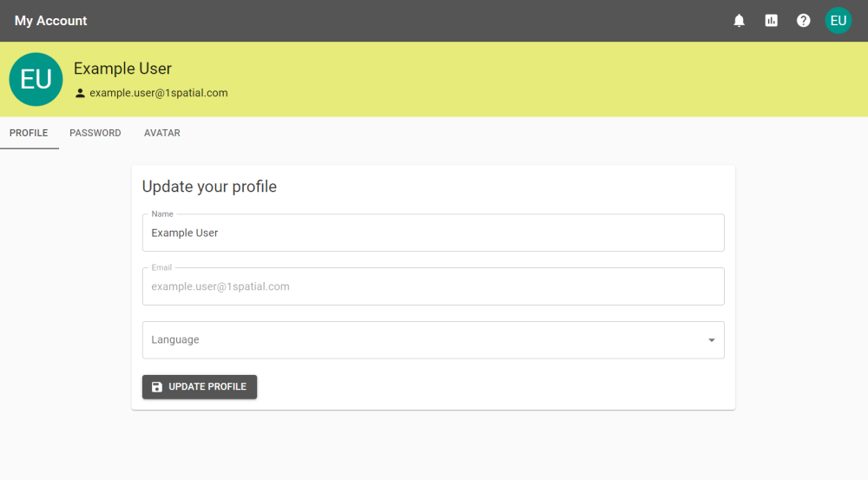868x480 pixels.
Task: Click the person icon beside header email
Action: (x=80, y=93)
